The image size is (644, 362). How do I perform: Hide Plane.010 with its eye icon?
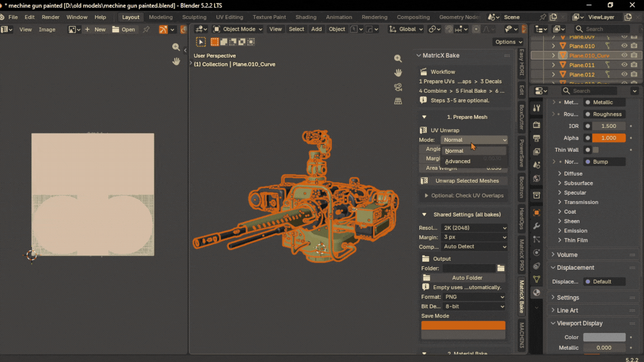(x=624, y=46)
